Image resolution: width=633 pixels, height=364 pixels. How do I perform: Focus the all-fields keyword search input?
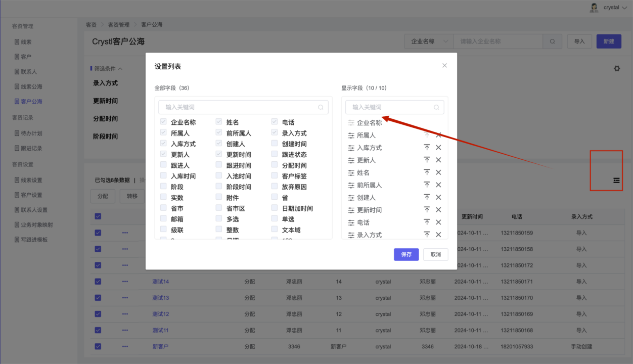point(243,107)
